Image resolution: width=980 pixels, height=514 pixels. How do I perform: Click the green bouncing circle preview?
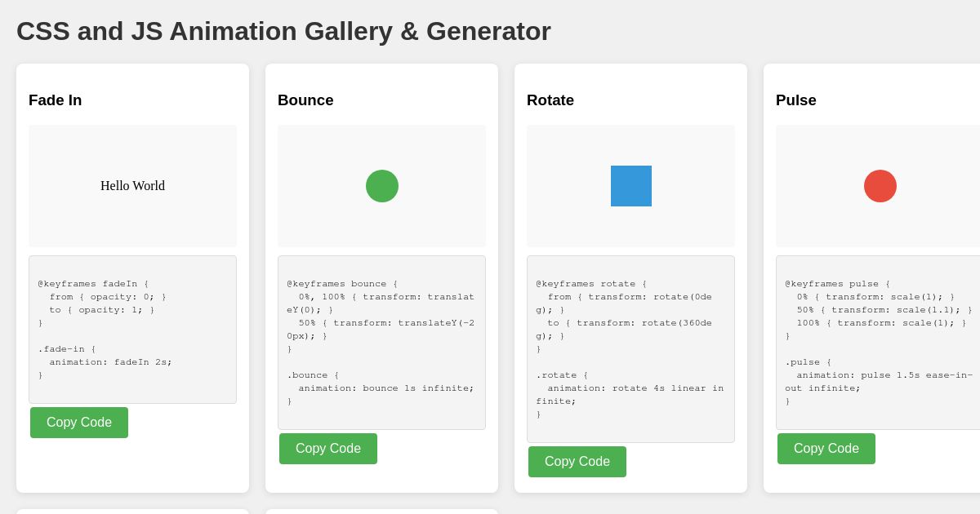[381, 186]
